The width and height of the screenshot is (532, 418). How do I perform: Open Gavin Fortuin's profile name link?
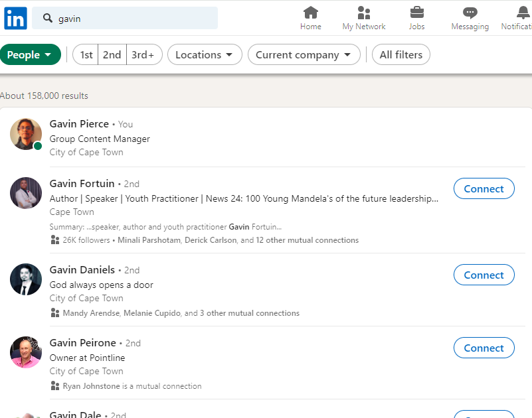click(82, 183)
